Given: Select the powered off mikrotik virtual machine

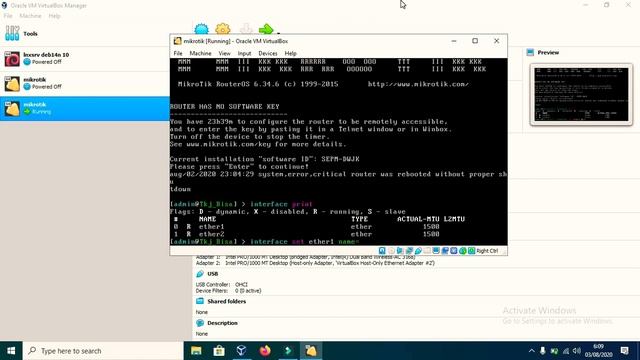Looking at the screenshot, I should point(84,83).
